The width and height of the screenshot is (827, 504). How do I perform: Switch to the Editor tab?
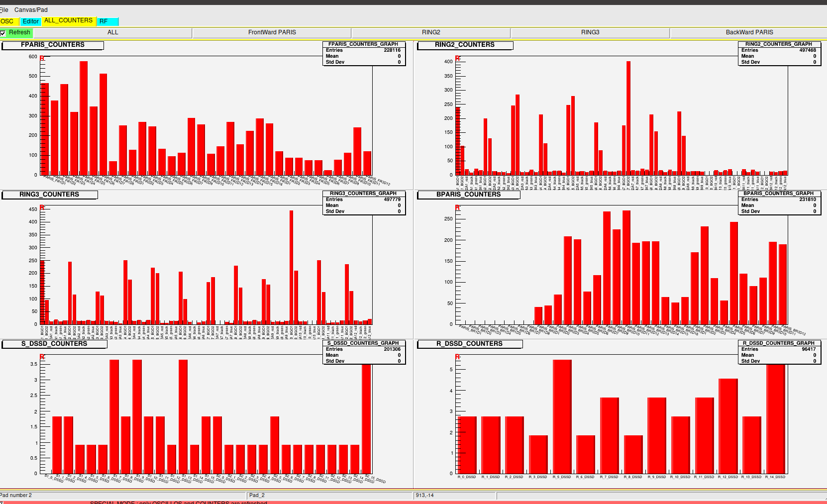(30, 21)
